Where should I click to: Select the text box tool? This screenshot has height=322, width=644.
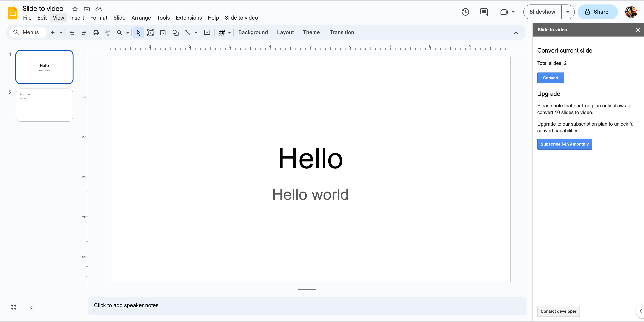[x=151, y=33]
